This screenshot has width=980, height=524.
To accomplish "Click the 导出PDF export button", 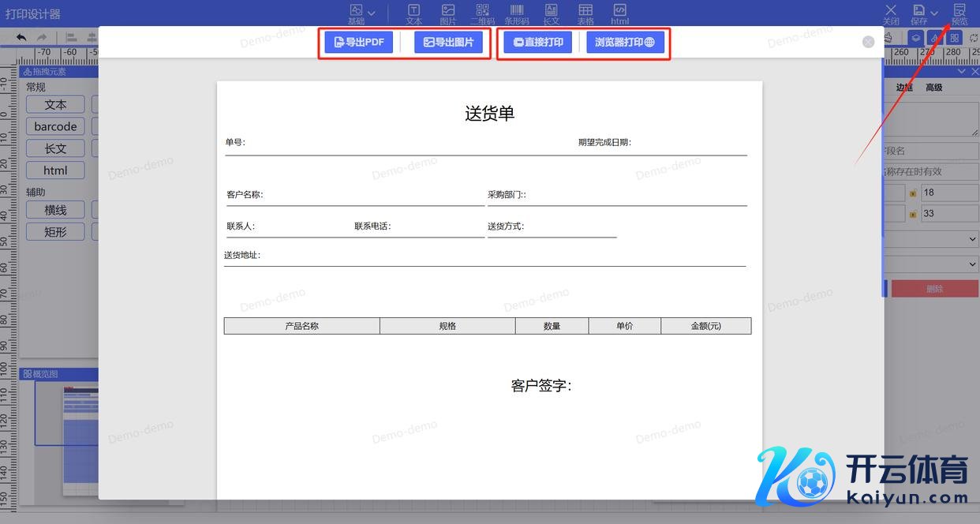I will coord(358,43).
